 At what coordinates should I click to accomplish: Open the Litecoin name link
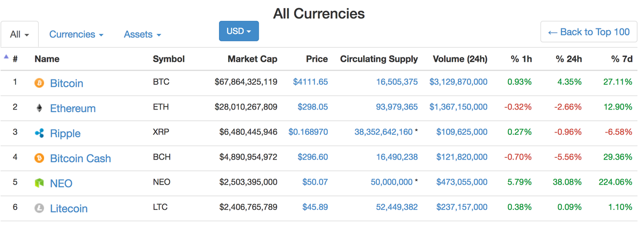[69, 209]
